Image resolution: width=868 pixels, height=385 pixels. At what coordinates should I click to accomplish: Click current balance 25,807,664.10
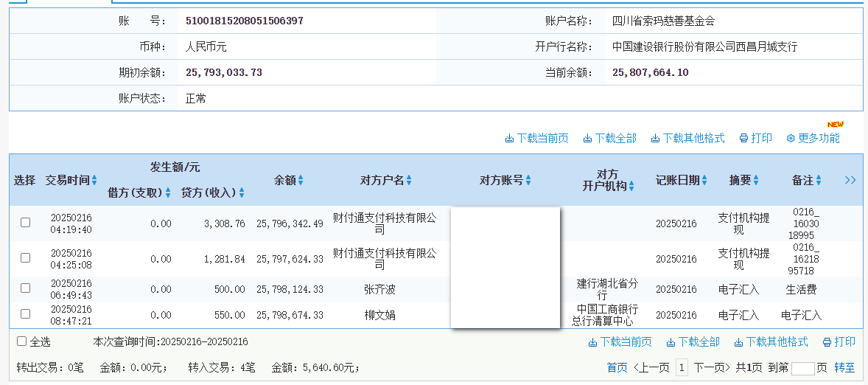(651, 72)
